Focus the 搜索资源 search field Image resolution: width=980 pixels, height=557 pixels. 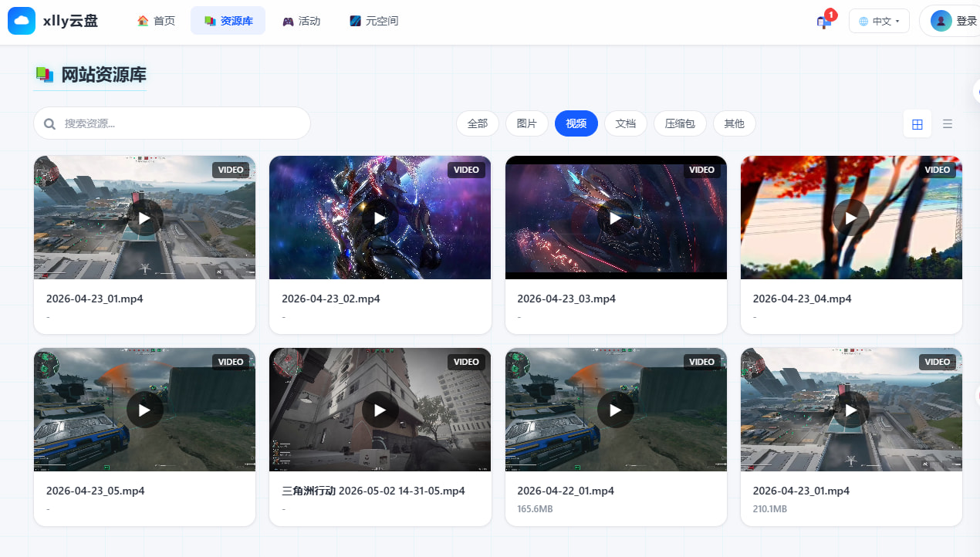click(x=172, y=123)
